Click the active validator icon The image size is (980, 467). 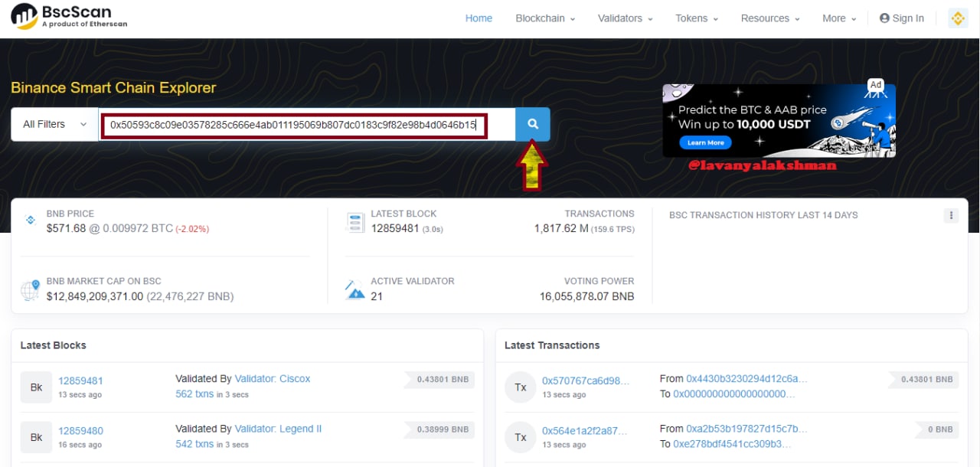tap(355, 289)
